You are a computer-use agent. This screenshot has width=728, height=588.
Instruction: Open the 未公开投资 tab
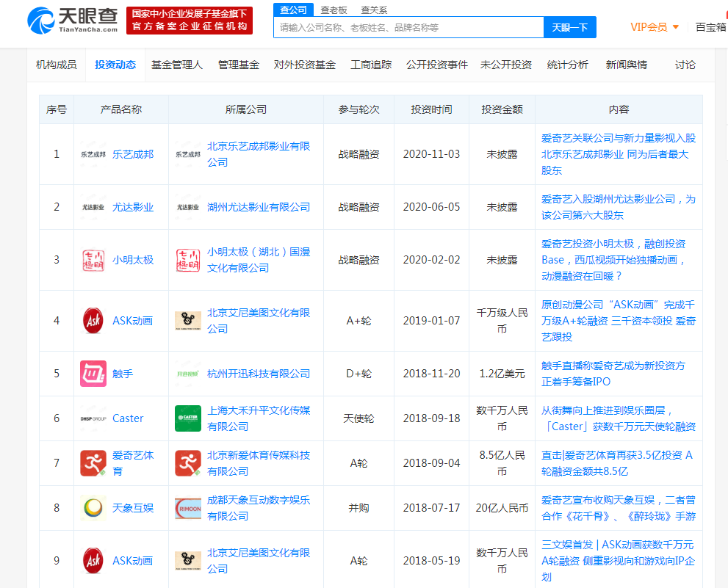(x=506, y=65)
